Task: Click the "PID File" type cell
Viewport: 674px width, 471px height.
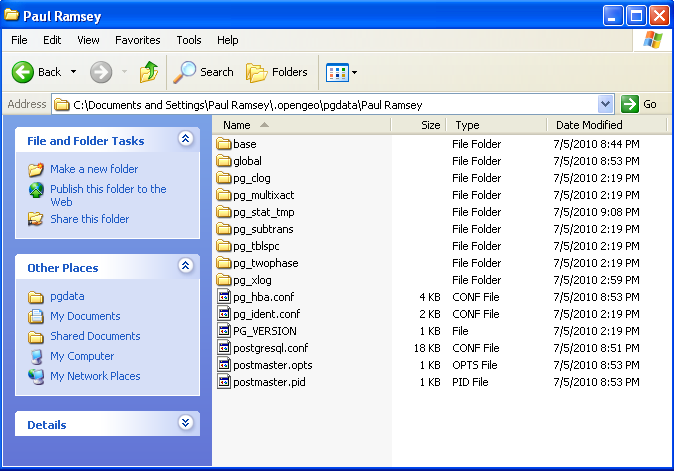Action: (470, 382)
